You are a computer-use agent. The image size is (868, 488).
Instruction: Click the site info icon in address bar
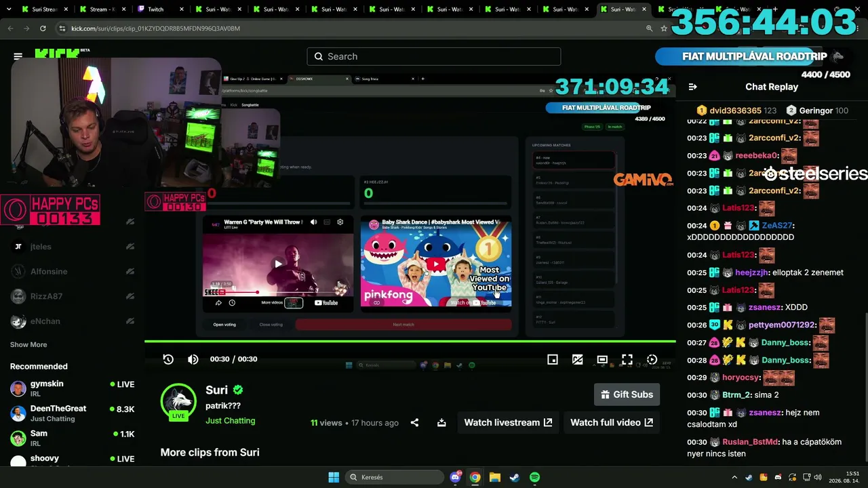click(x=62, y=28)
